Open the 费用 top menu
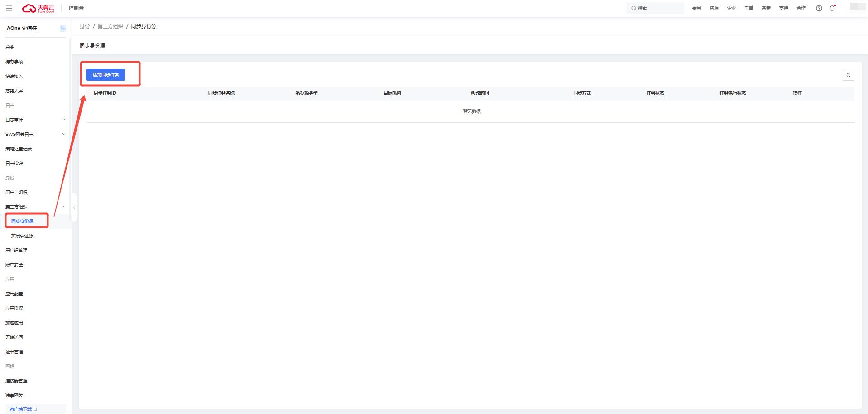868x414 pixels. pos(696,8)
